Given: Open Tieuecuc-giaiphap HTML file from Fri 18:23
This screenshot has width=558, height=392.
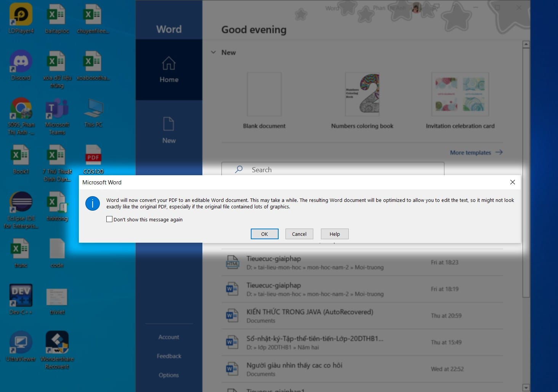Looking at the screenshot, I should coord(362,262).
